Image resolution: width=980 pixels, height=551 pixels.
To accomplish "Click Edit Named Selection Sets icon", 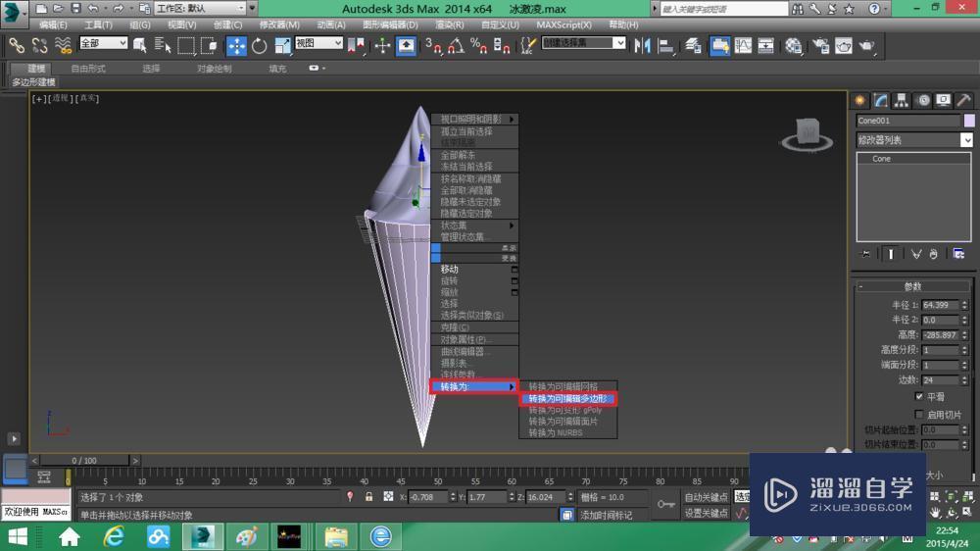I will tap(529, 46).
